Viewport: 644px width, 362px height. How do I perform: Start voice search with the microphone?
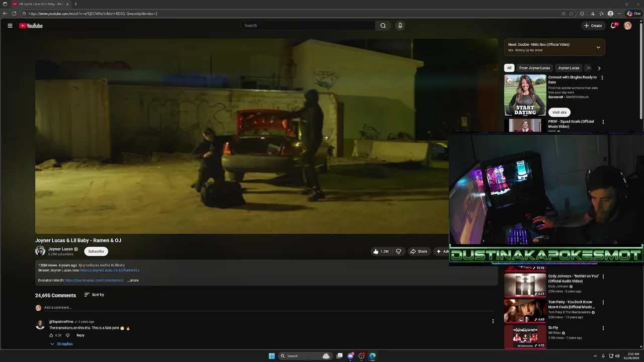[x=400, y=26]
